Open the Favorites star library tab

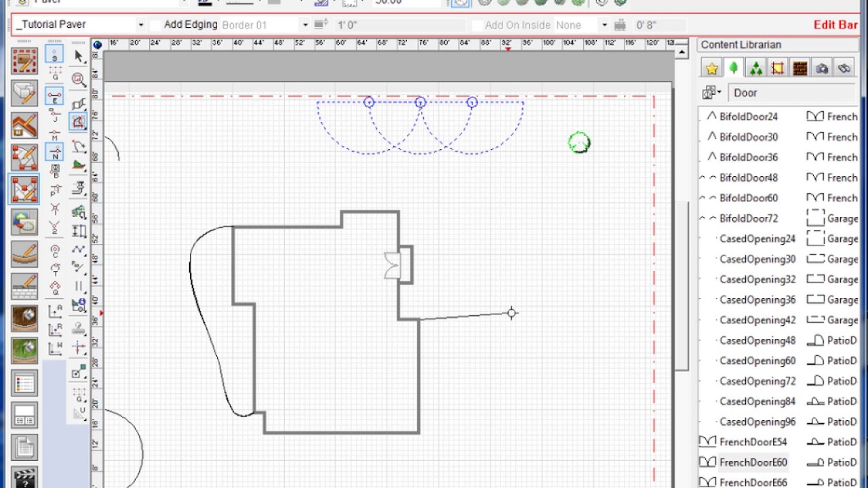[x=711, y=68]
